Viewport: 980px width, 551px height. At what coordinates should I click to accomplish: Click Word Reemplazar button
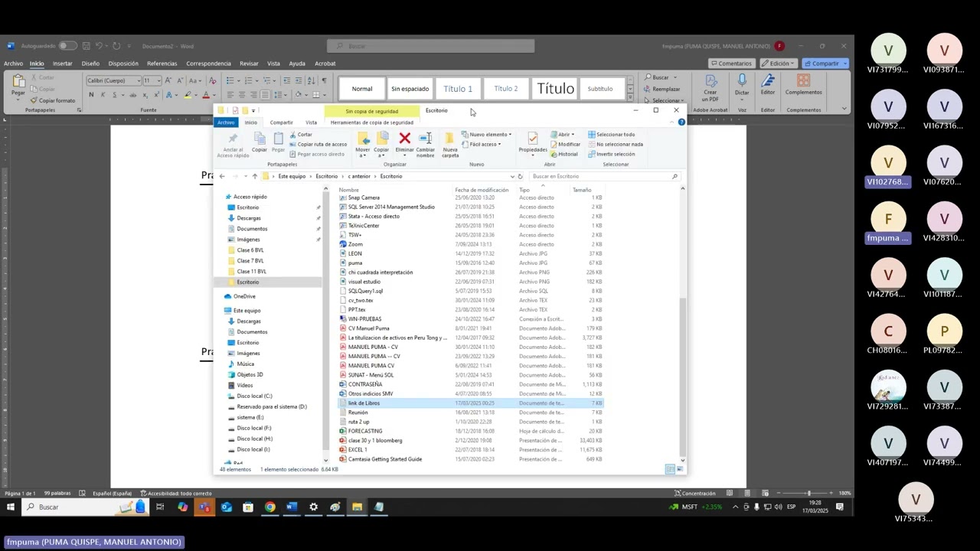[x=662, y=89]
